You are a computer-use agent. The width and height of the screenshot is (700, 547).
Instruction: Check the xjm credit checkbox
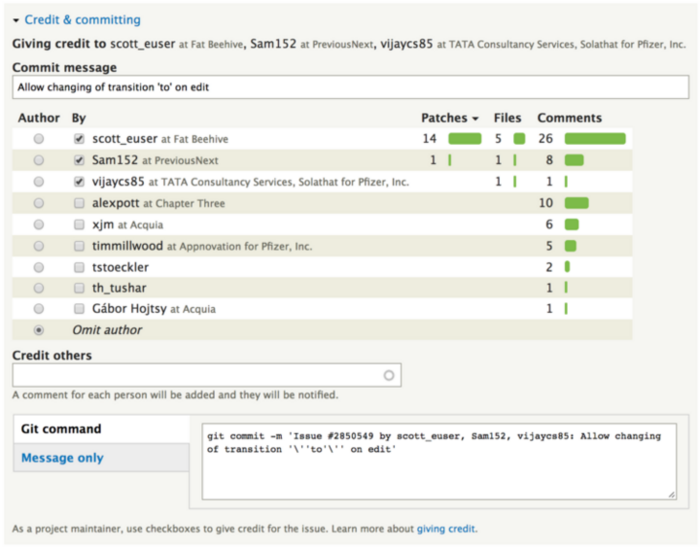(79, 225)
